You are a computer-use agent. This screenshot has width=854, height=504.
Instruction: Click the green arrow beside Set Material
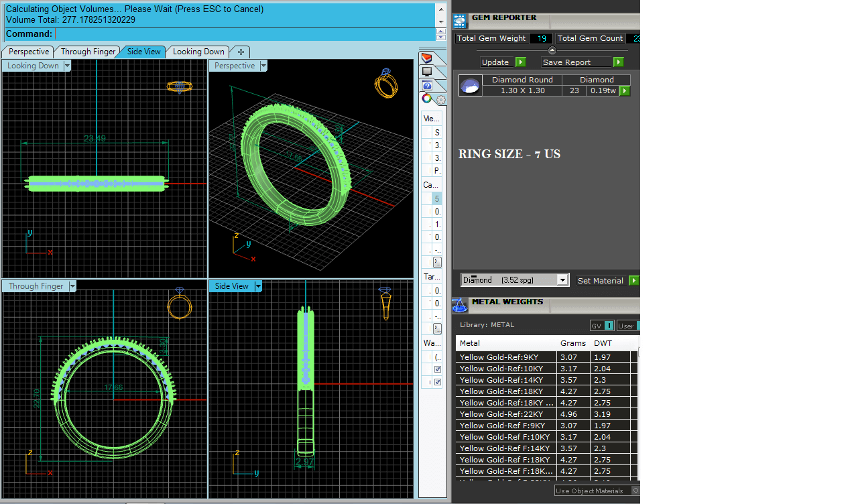(x=634, y=281)
